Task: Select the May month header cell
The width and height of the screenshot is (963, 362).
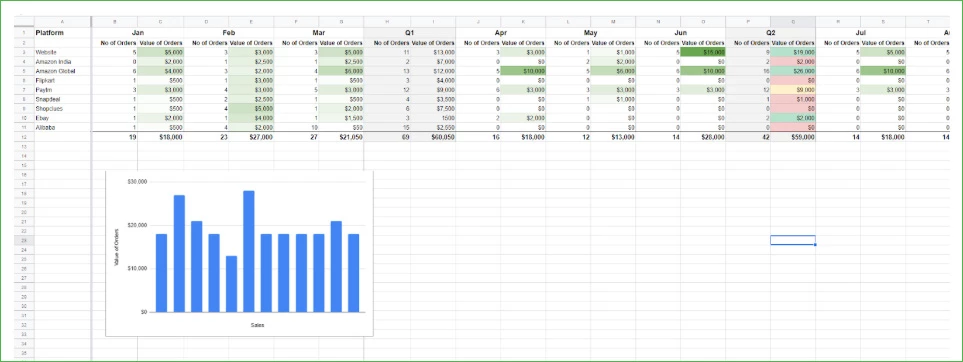Action: (x=590, y=33)
